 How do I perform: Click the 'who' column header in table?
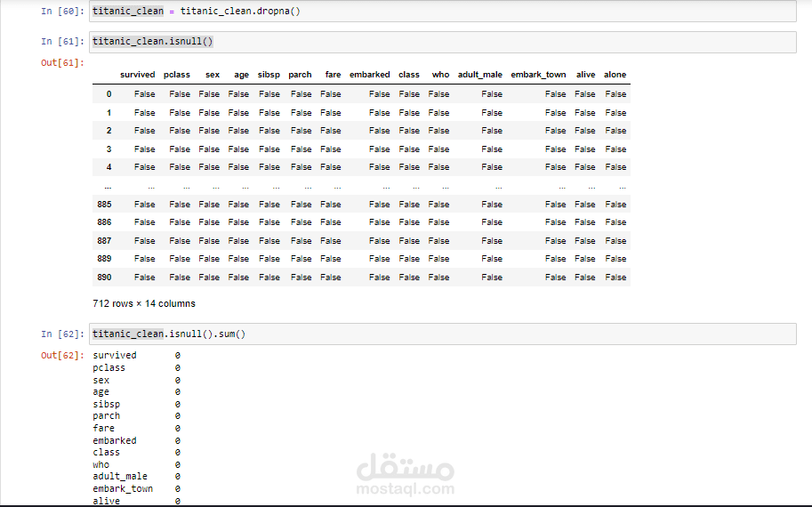click(x=441, y=75)
